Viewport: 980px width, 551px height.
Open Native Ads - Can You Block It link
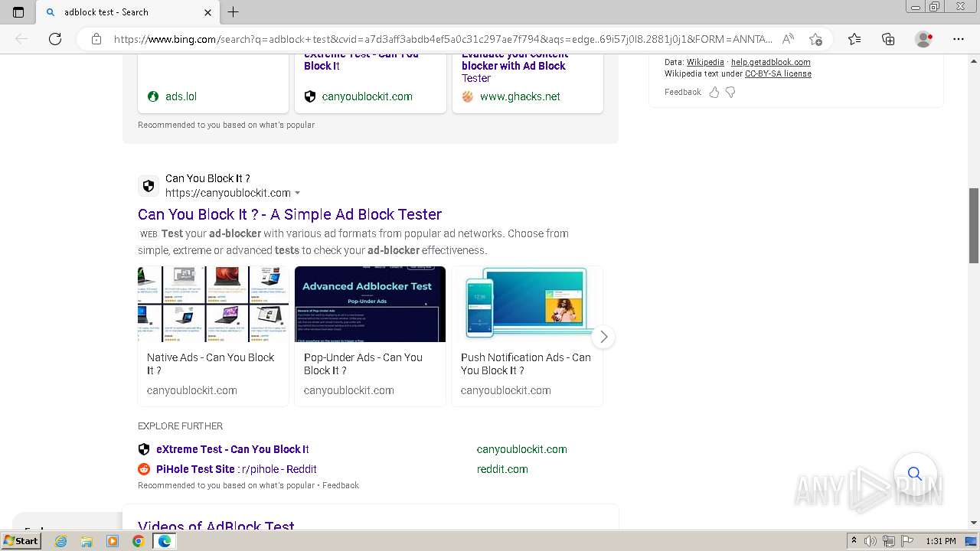click(x=211, y=364)
